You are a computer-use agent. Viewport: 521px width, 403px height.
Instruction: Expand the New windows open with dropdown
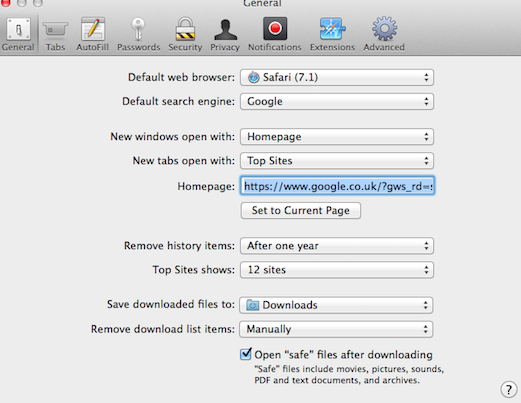pyautogui.click(x=337, y=137)
